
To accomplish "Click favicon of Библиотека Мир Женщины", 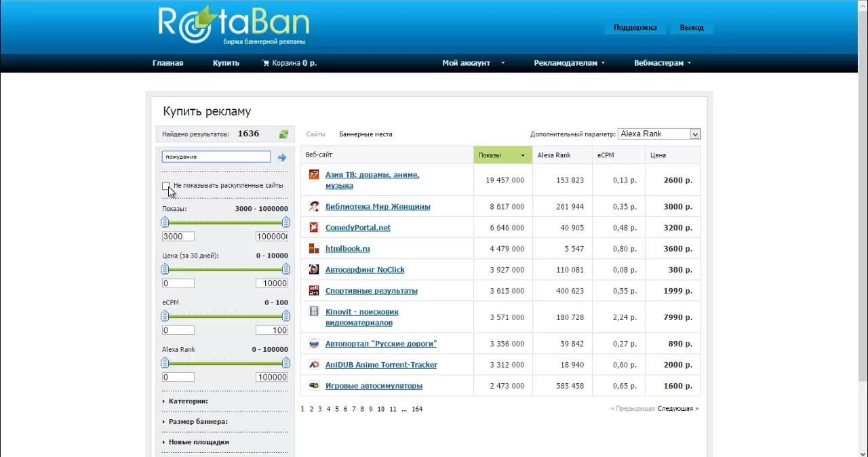I will click(314, 206).
